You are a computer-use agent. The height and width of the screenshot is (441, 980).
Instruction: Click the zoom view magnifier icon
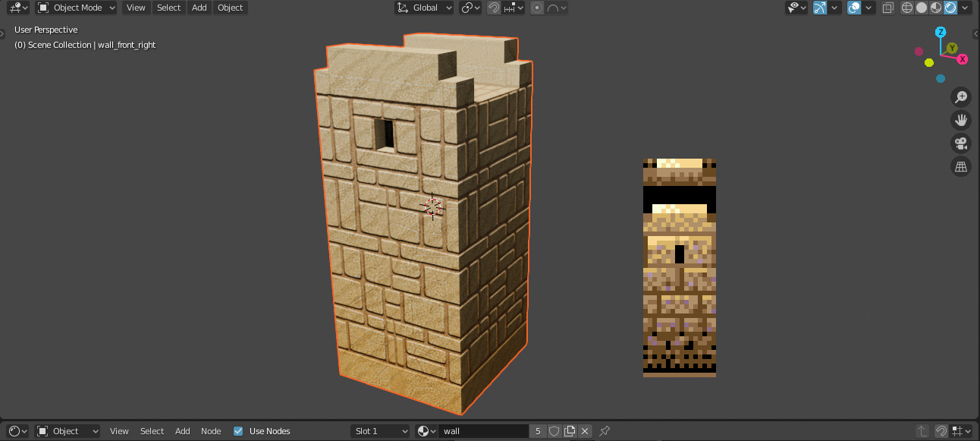(x=961, y=97)
